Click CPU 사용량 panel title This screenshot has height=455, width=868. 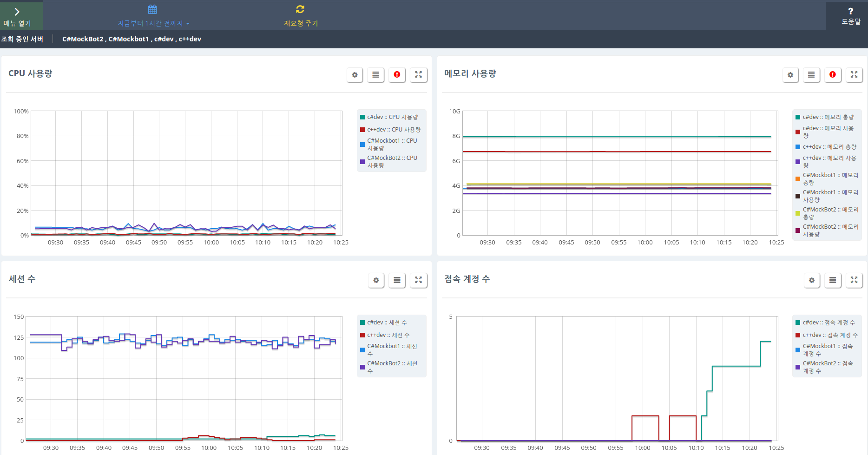point(30,73)
